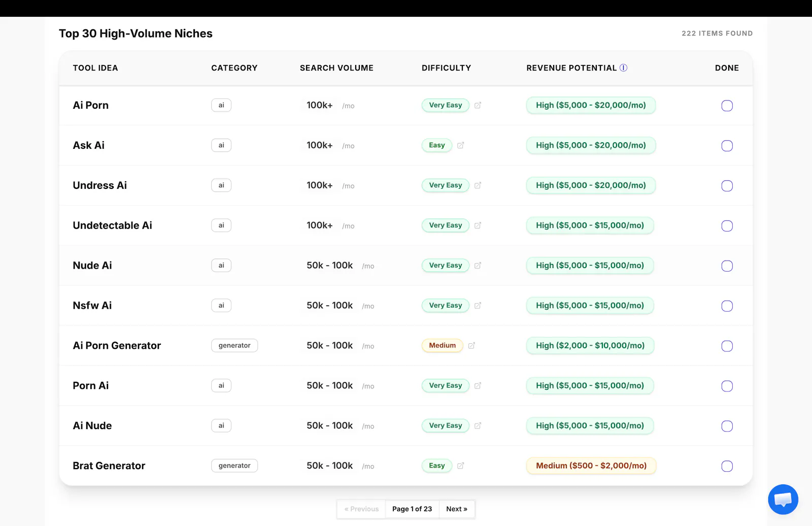The height and width of the screenshot is (526, 812).
Task: Mark Porn Ai as done
Action: (x=727, y=386)
